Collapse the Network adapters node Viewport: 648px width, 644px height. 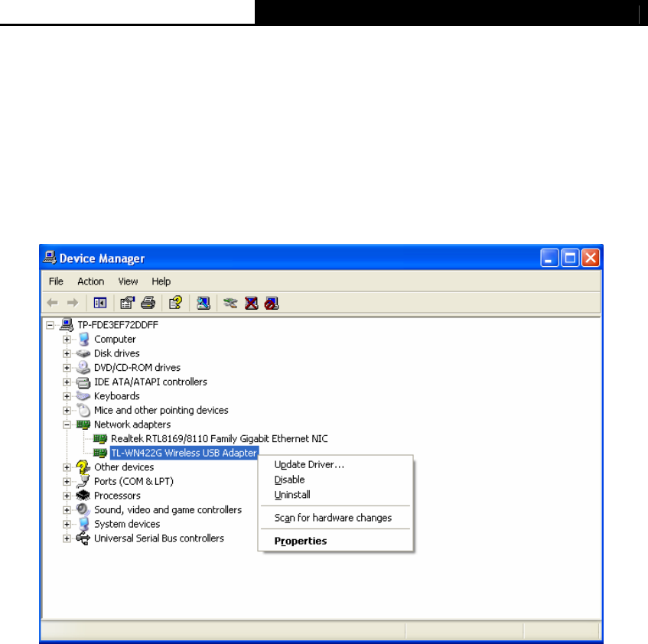[x=67, y=424]
